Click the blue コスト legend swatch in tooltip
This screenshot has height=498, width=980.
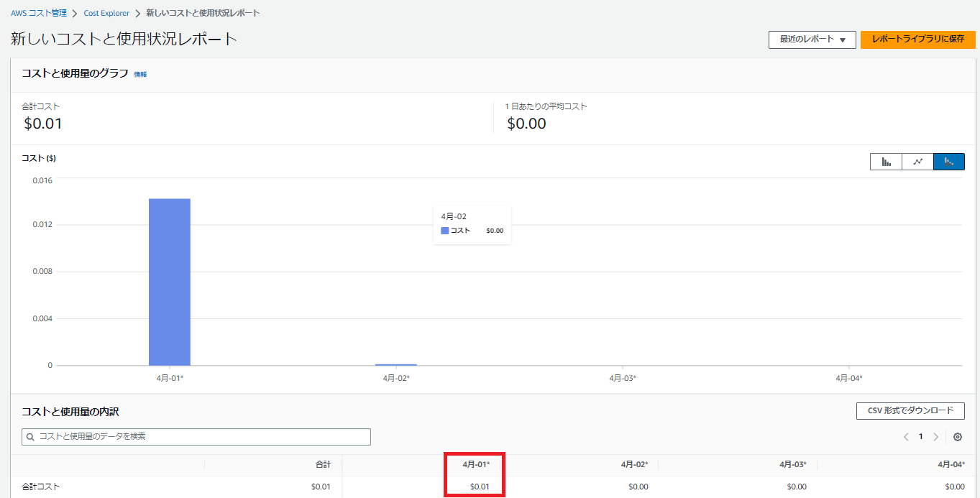coord(445,231)
